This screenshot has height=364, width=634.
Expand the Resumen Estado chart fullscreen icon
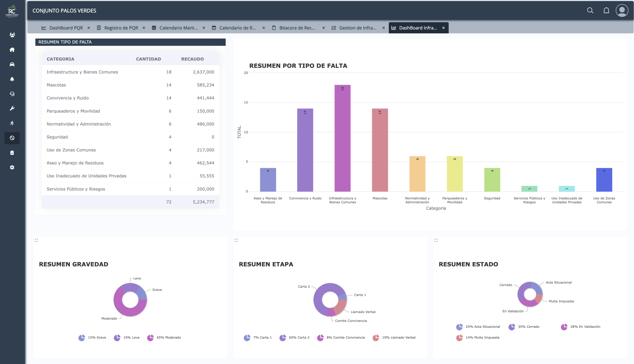[x=436, y=240]
